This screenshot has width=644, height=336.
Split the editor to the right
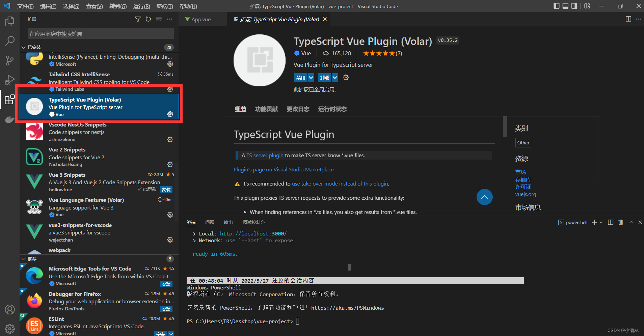click(628, 19)
